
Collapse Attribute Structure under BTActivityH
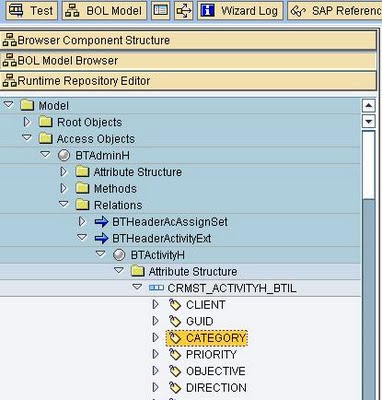[x=119, y=271]
